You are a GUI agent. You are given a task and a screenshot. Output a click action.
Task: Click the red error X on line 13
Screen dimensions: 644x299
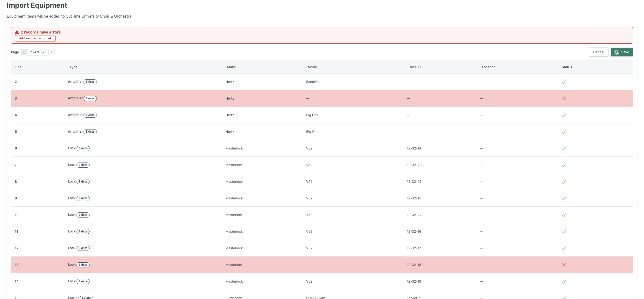[564, 265]
